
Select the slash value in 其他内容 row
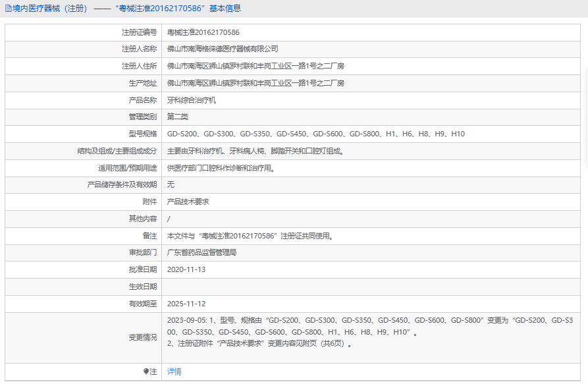169,219
